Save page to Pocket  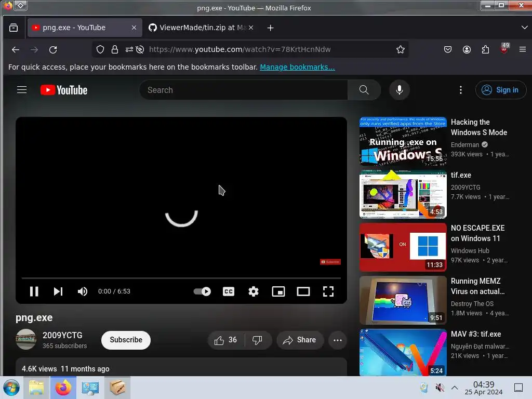[447, 49]
